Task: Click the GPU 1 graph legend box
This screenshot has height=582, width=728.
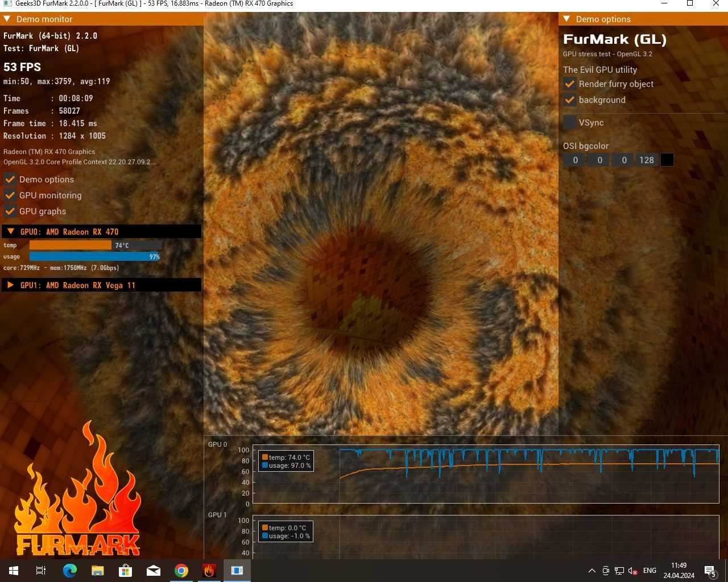Action: (x=286, y=532)
